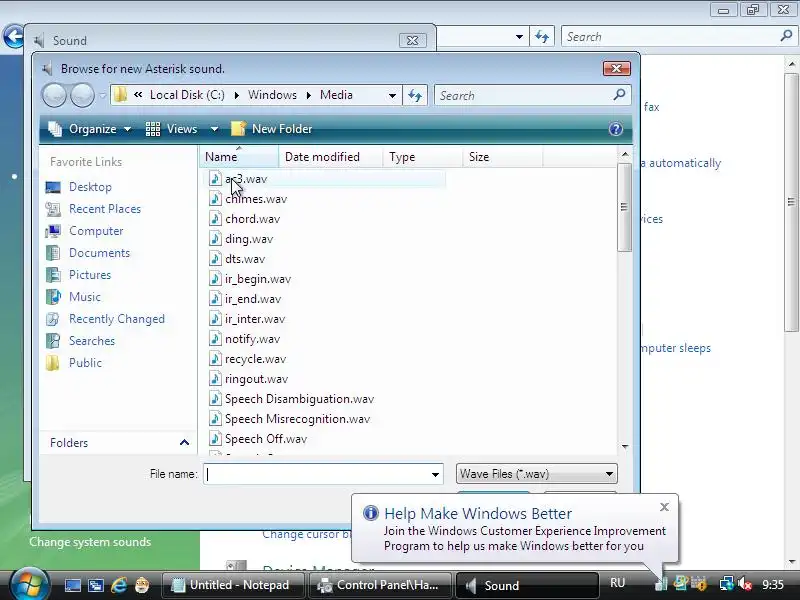Sort files by Type column
The width and height of the screenshot is (800, 600).
[422, 157]
